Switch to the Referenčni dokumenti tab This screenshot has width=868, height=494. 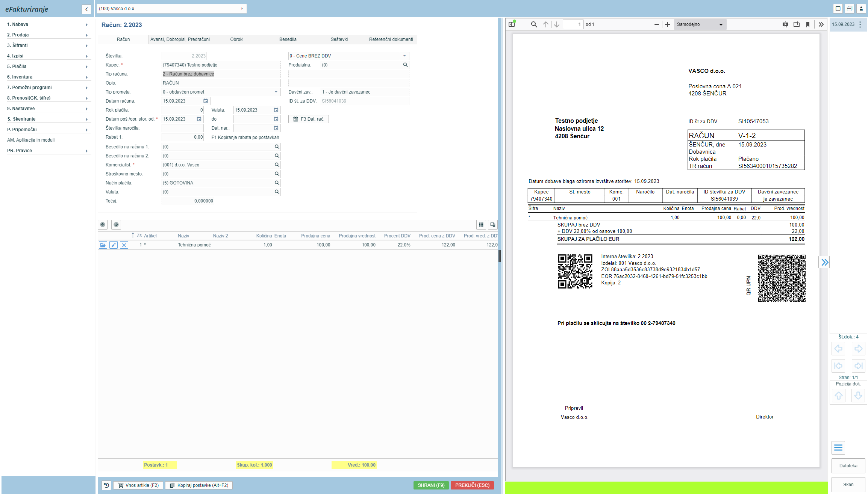click(391, 39)
